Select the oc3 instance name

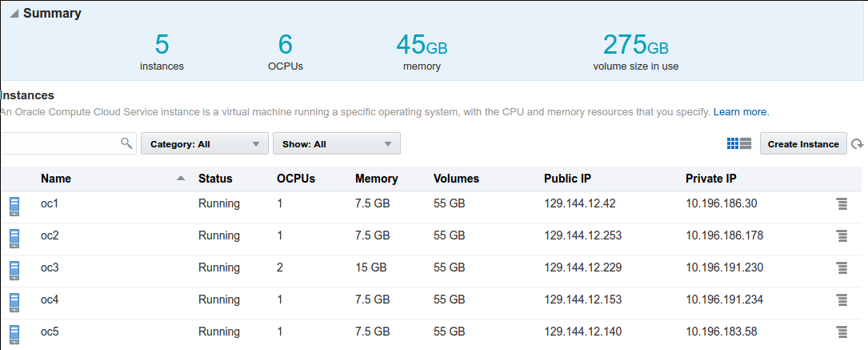(x=50, y=268)
